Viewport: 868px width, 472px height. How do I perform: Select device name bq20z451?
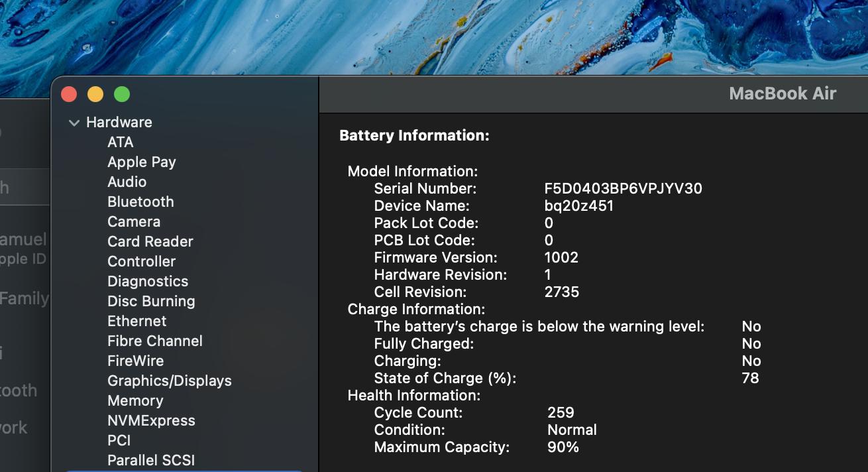579,206
